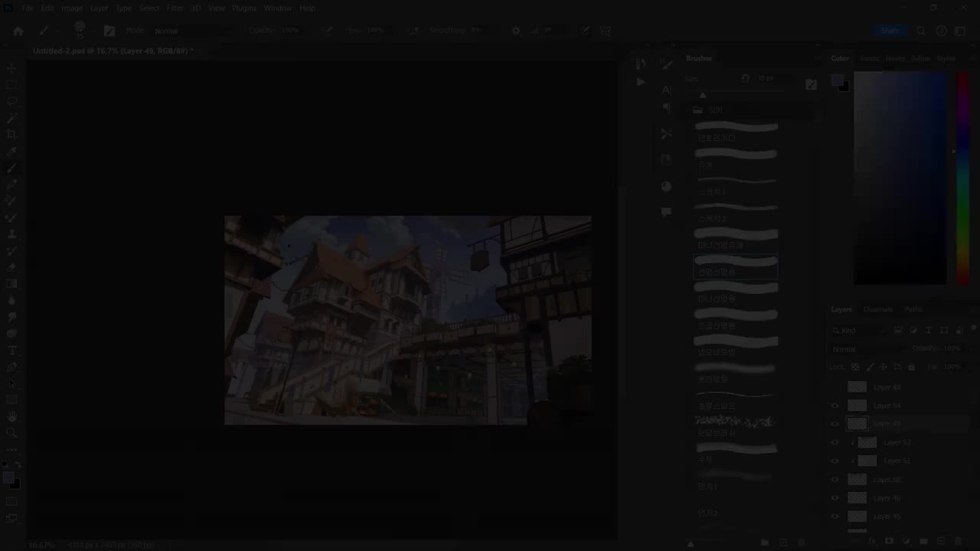The width and height of the screenshot is (980, 551).
Task: Create a new layer group
Action: pyautogui.click(x=923, y=542)
